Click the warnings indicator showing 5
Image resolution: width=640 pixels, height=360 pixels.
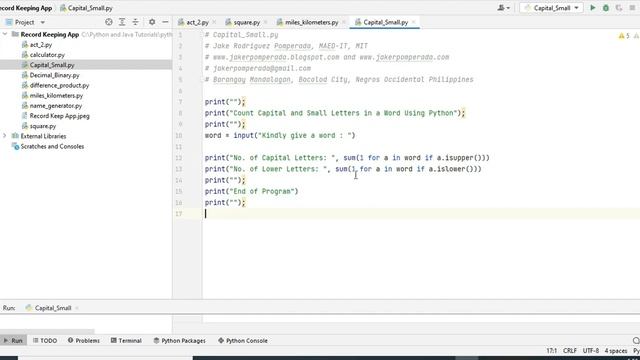[624, 36]
